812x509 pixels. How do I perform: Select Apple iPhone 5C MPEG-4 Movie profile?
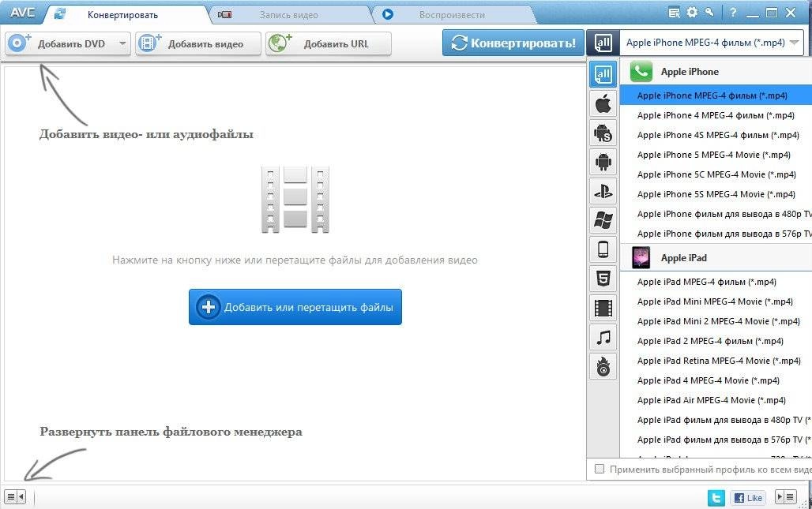(x=716, y=174)
